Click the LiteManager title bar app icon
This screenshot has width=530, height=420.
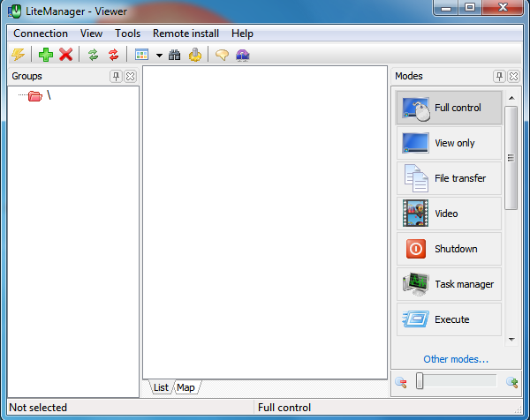(x=14, y=11)
